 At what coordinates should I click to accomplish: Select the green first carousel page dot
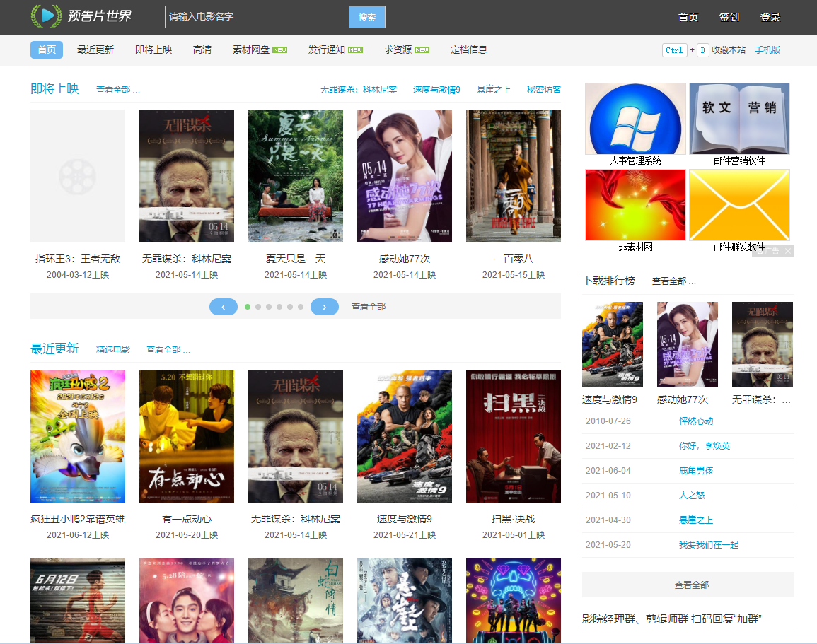point(248,307)
